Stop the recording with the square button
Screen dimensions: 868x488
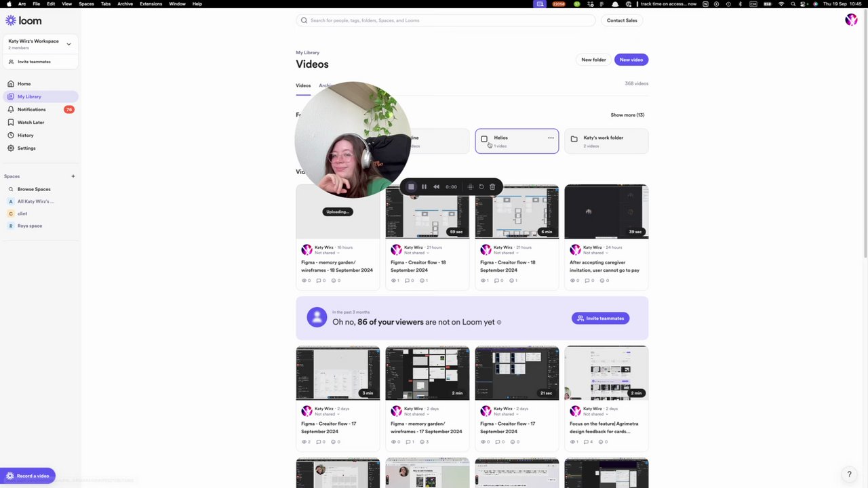(411, 186)
